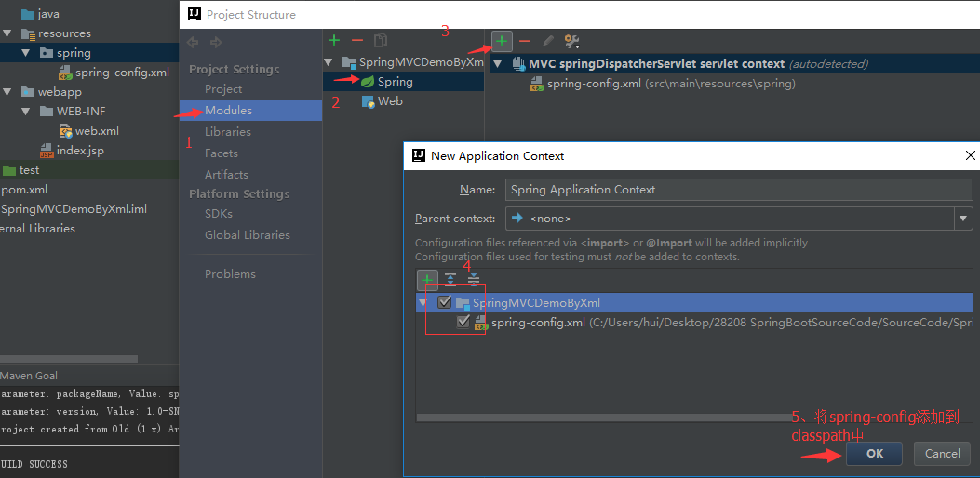The width and height of the screenshot is (980, 478).
Task: Add new Spring application context plus button
Action: (502, 41)
